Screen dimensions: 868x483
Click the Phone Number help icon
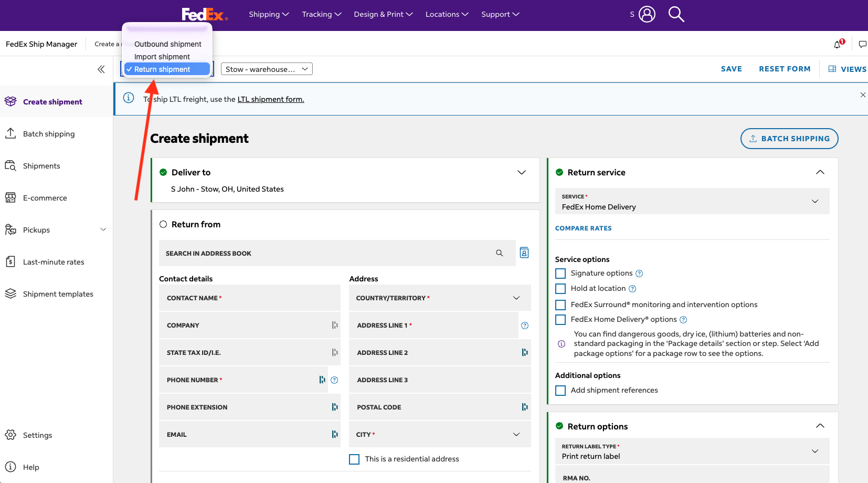[x=334, y=380]
